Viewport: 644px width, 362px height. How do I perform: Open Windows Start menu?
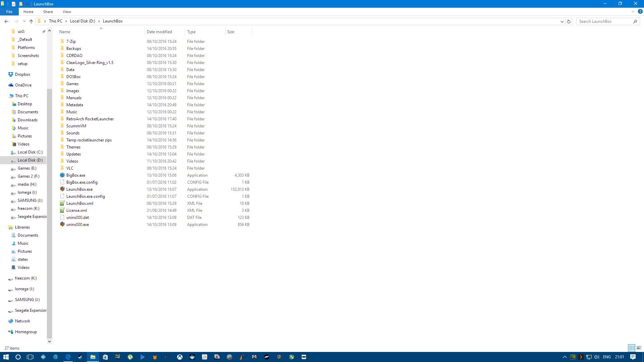coord(6,357)
